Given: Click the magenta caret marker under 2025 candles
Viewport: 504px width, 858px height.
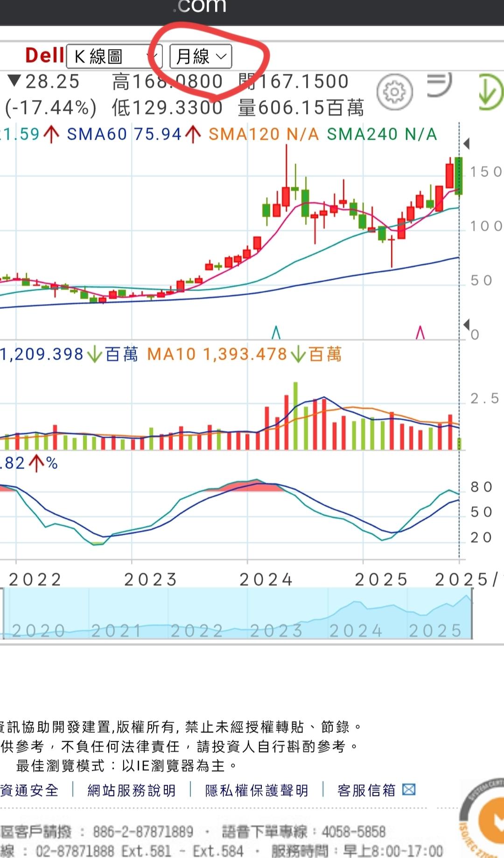Looking at the screenshot, I should 420,333.
